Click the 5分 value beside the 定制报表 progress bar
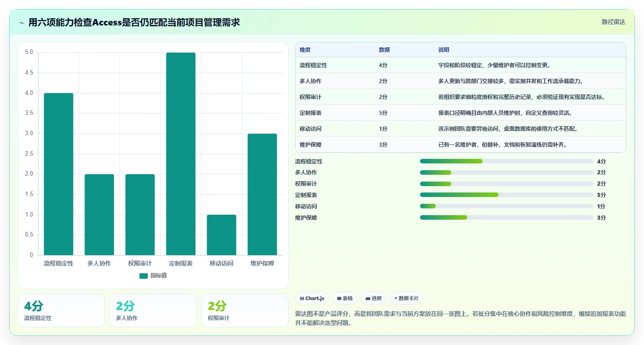 click(601, 195)
